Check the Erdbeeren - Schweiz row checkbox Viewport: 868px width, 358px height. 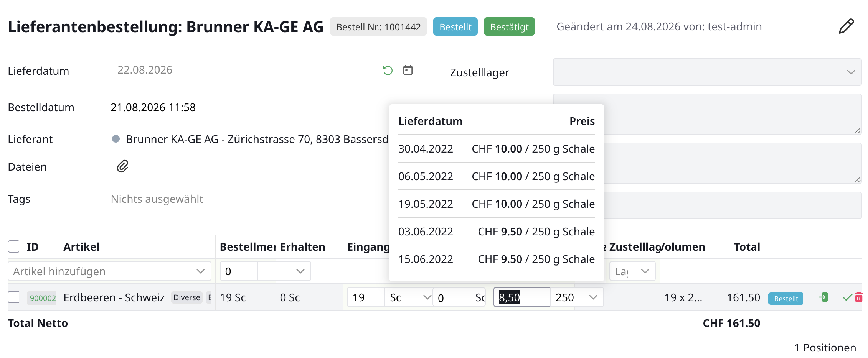[14, 297]
